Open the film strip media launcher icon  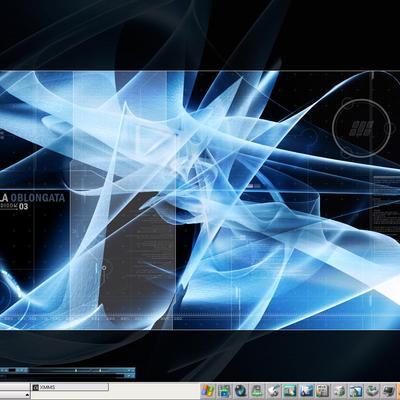coord(224,391)
